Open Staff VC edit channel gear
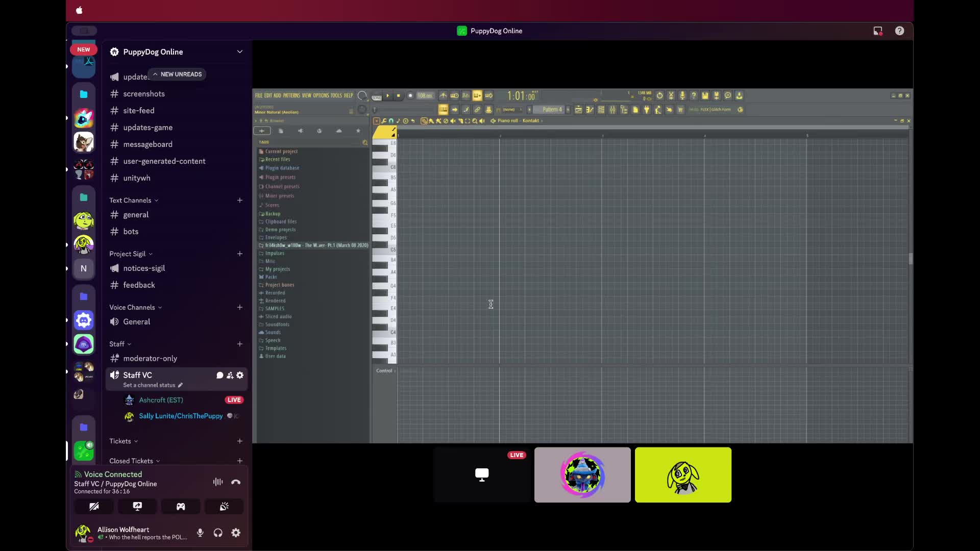The height and width of the screenshot is (551, 980). 240,375
